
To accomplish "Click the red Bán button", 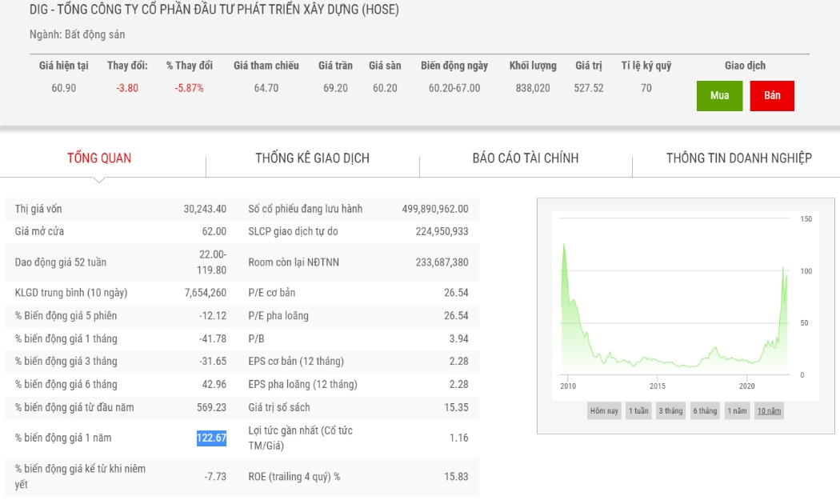I will tap(772, 96).
